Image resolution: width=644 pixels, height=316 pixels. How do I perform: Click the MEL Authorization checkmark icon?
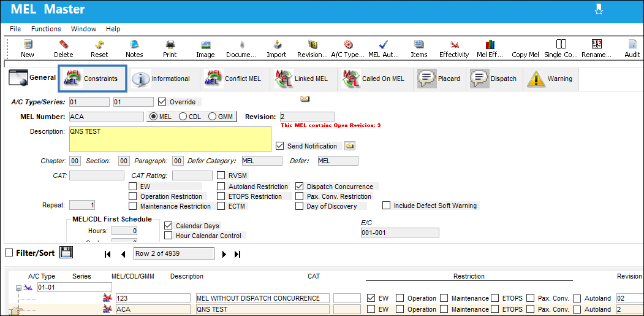coord(384,44)
